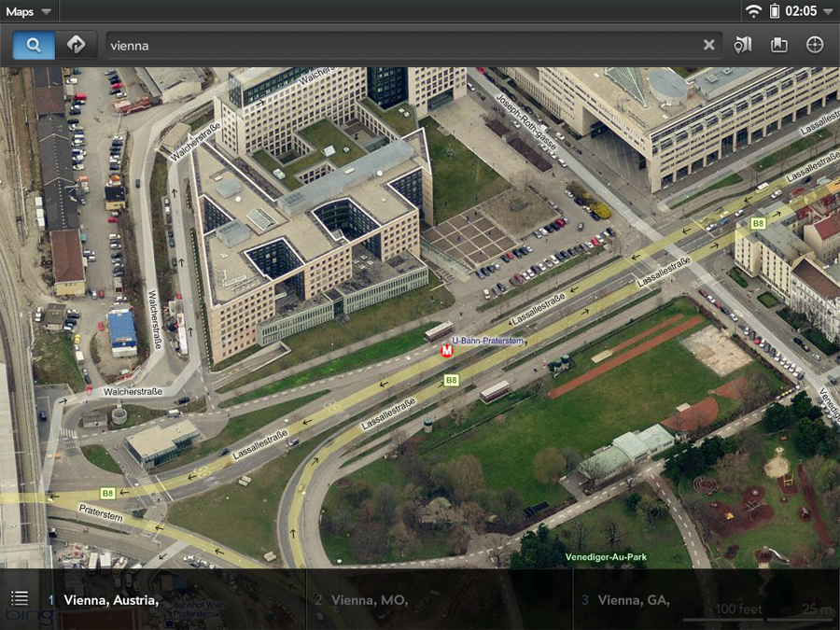Tap the red M metro marker
The image size is (840, 630).
click(447, 351)
